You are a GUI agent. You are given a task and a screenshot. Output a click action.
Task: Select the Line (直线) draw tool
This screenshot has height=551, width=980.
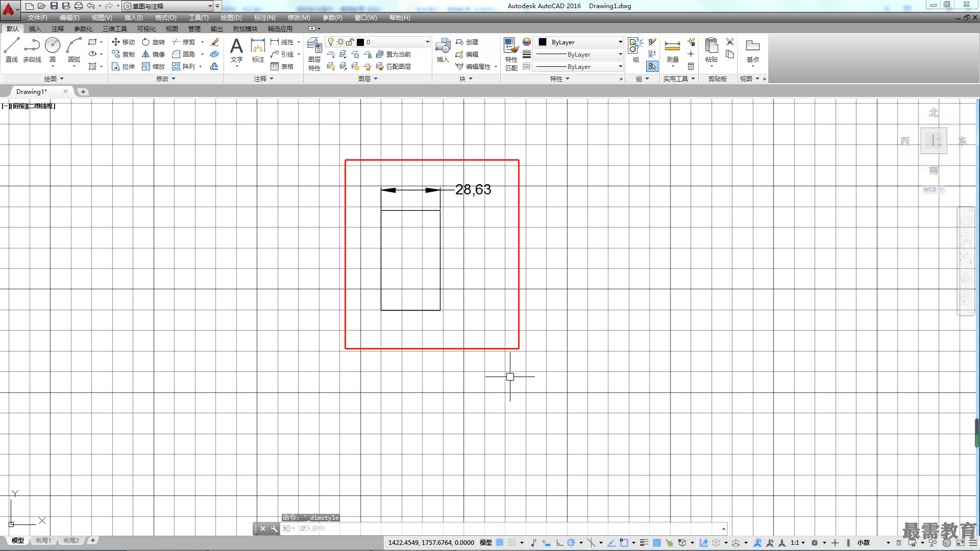tap(11, 50)
